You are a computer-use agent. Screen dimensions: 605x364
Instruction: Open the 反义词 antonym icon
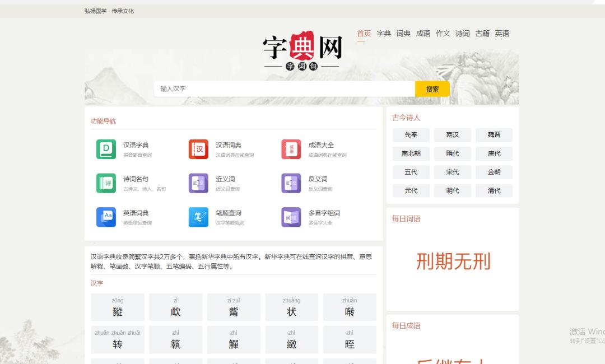[x=291, y=183]
